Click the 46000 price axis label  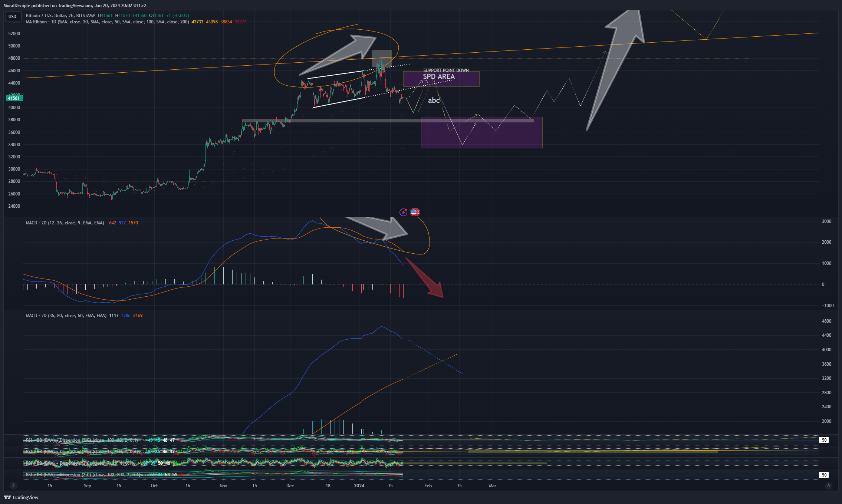(x=14, y=71)
